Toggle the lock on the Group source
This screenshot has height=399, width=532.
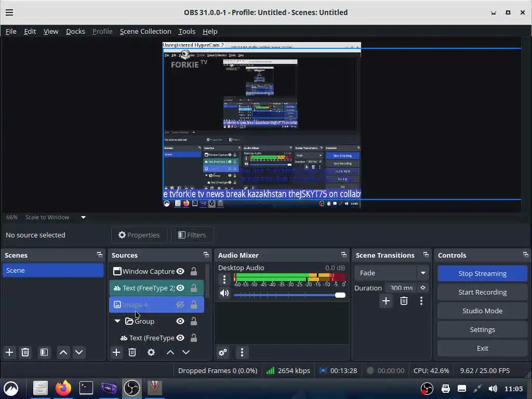(x=193, y=321)
